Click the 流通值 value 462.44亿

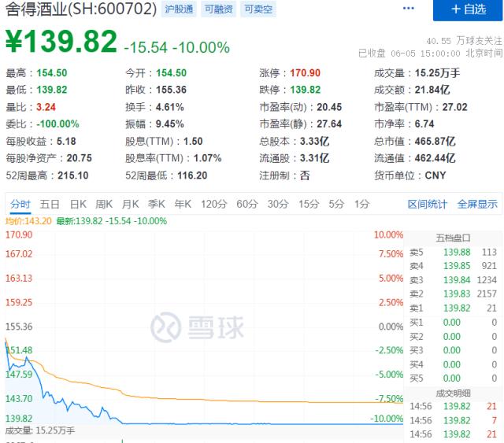coord(435,158)
